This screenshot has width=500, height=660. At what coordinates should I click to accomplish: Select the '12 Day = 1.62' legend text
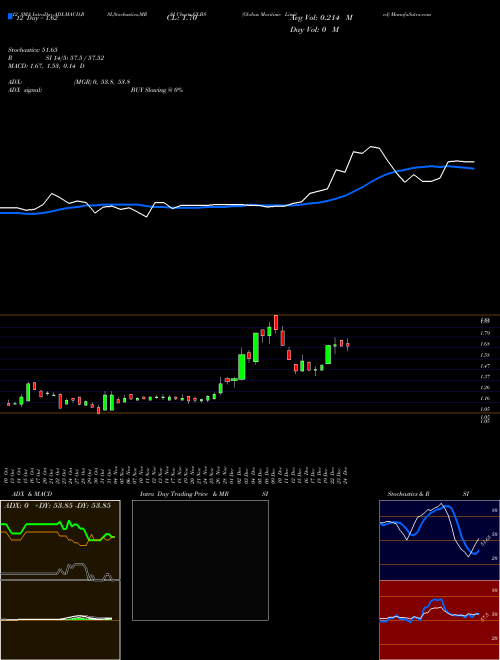click(36, 18)
